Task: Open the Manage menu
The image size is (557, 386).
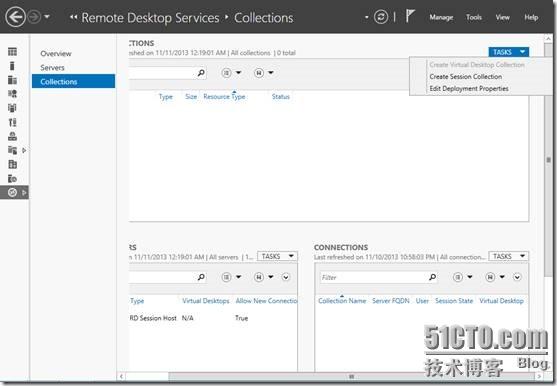Action: [441, 17]
